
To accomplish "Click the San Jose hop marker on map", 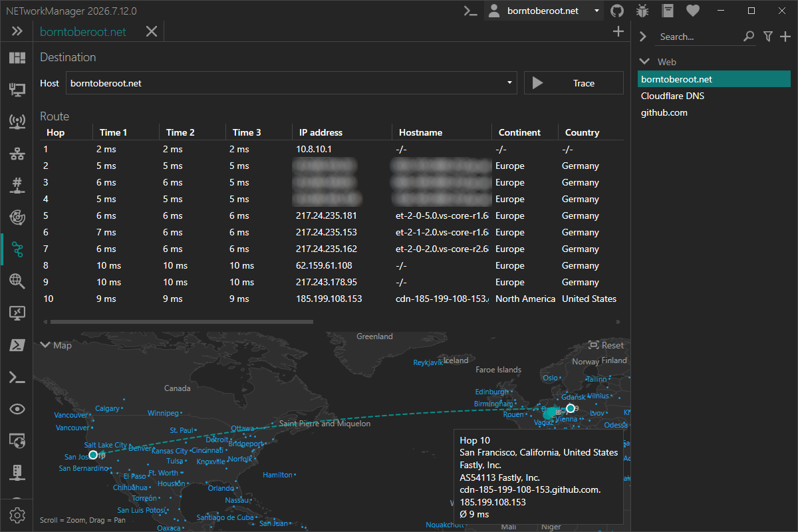I will (x=93, y=454).
